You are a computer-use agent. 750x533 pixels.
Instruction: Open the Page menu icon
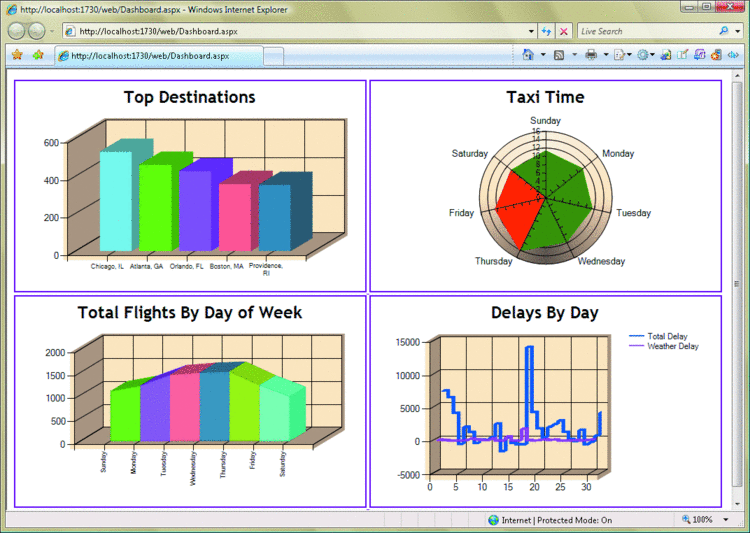tap(619, 56)
